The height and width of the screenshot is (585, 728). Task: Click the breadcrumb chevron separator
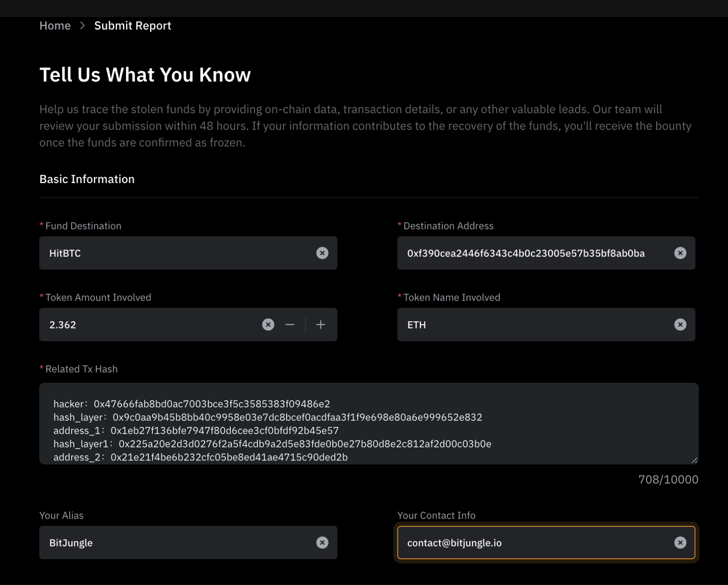(x=82, y=26)
